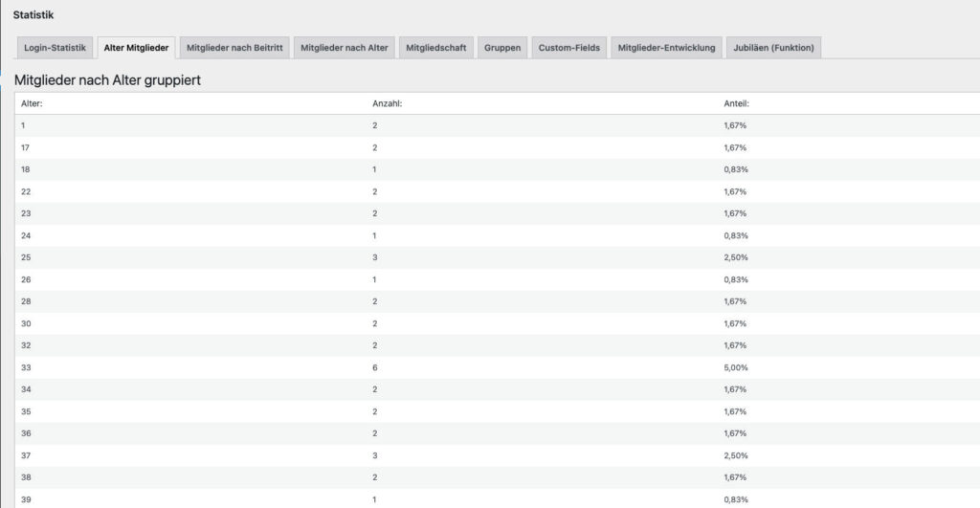The width and height of the screenshot is (980, 508).
Task: Open the Login-Statistik tab
Action: coord(55,48)
